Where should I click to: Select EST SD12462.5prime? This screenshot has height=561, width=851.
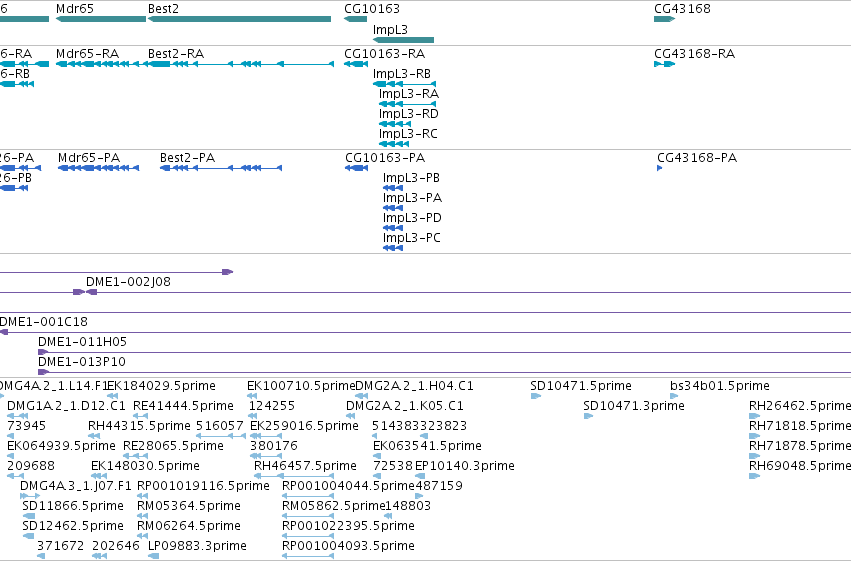(29, 537)
